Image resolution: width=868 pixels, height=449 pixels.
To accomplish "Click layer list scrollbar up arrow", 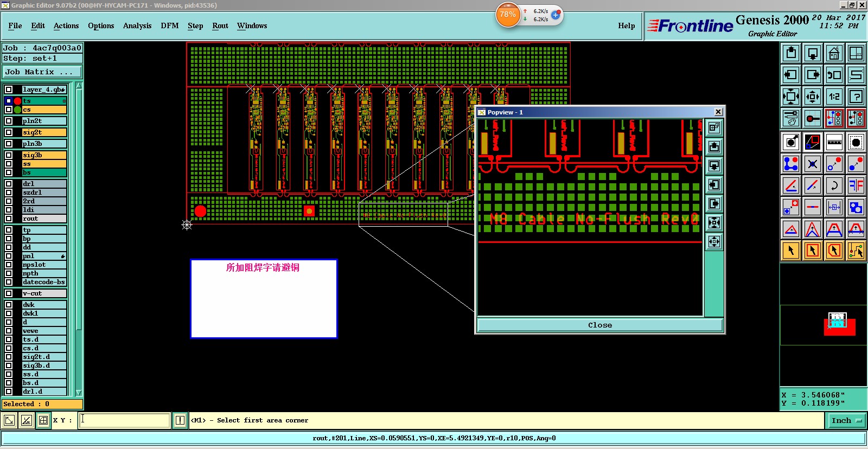I will (79, 86).
